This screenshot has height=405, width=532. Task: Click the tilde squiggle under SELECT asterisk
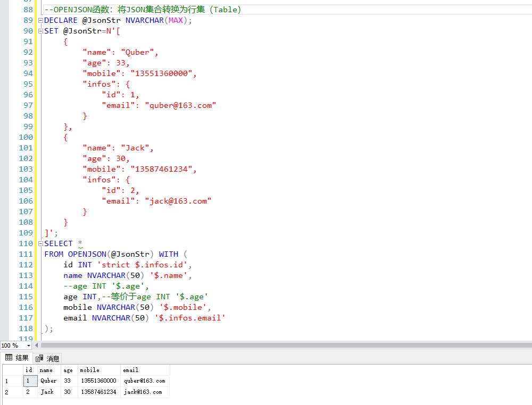click(x=81, y=248)
